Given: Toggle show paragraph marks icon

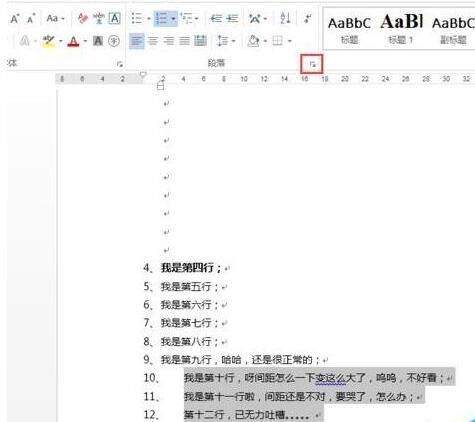Looking at the screenshot, I should [x=307, y=18].
